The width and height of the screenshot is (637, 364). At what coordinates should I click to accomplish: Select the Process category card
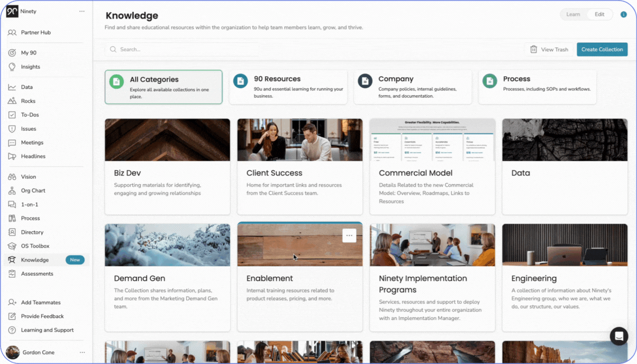tap(538, 87)
